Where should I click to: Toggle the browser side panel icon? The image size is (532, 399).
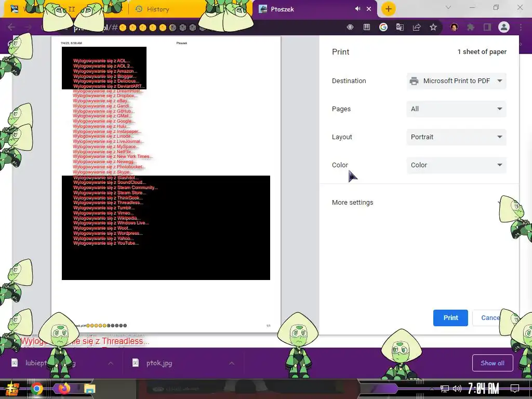(x=487, y=27)
